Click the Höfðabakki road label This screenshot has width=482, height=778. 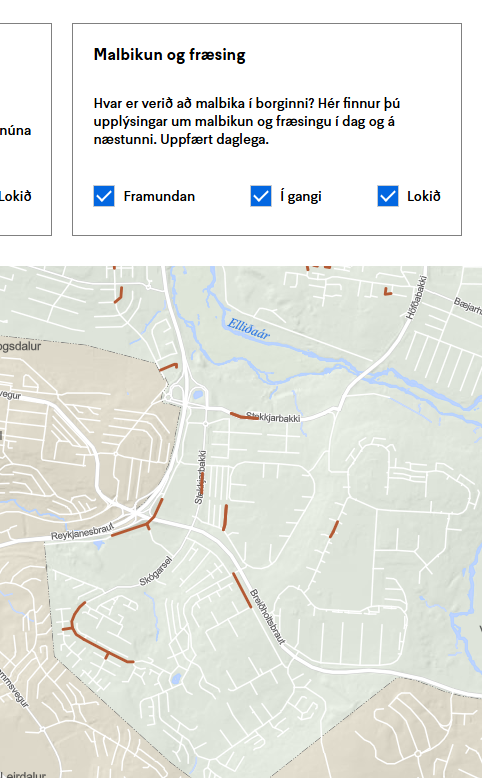pos(416,297)
